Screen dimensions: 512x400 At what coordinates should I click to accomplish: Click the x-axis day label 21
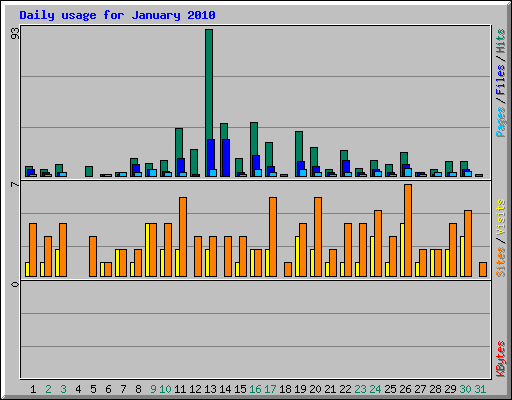coord(330,389)
